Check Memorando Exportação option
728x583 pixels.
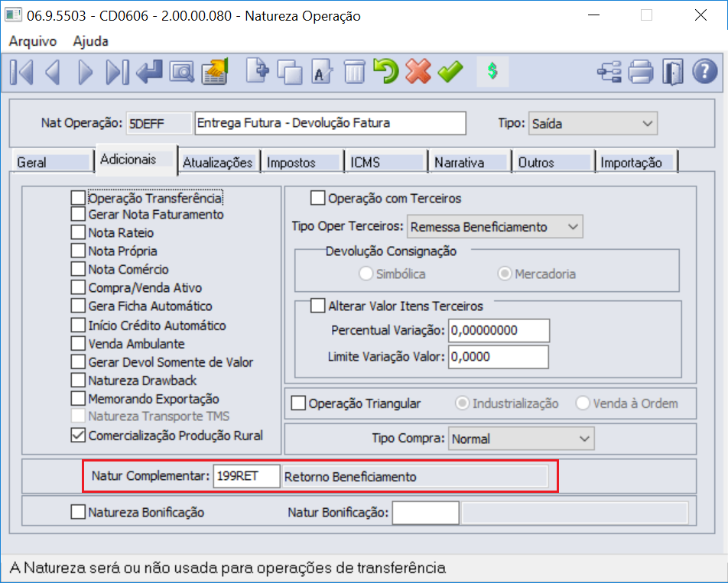(x=78, y=399)
